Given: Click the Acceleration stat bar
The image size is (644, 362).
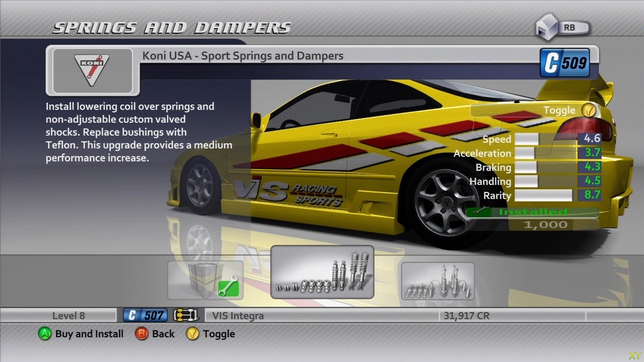Looking at the screenshot, I should coord(545,153).
